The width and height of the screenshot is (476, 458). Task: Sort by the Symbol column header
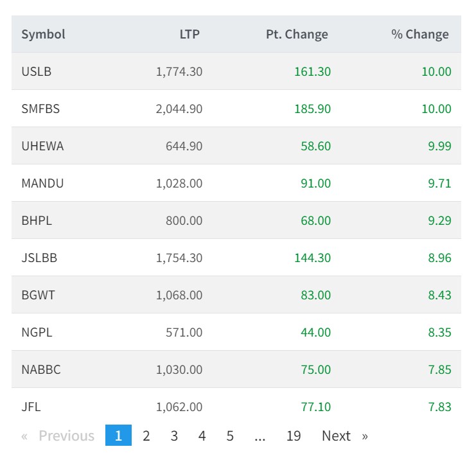click(43, 35)
